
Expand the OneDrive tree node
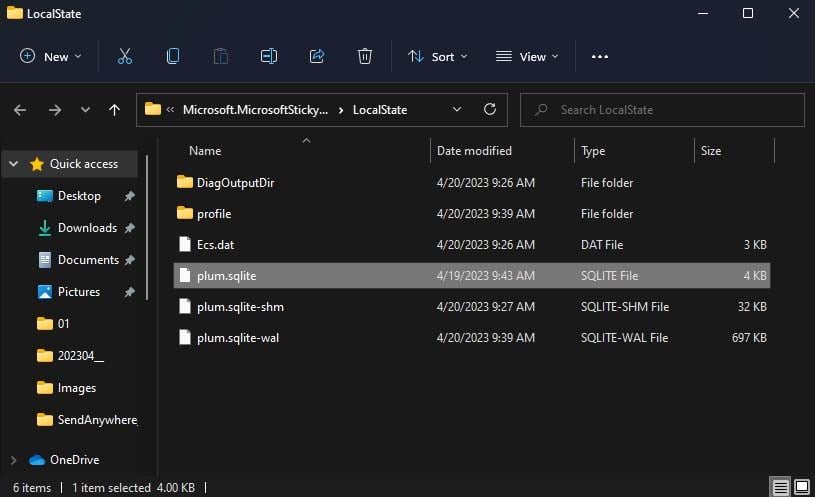13,460
